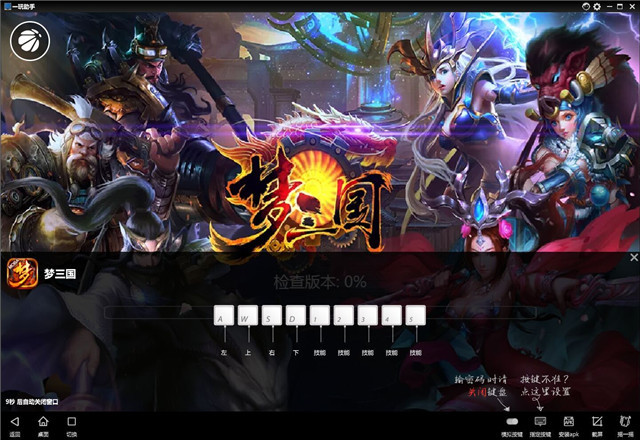This screenshot has height=440, width=640.
Task: Minimize the 一玩助手 window
Action: coord(609,7)
